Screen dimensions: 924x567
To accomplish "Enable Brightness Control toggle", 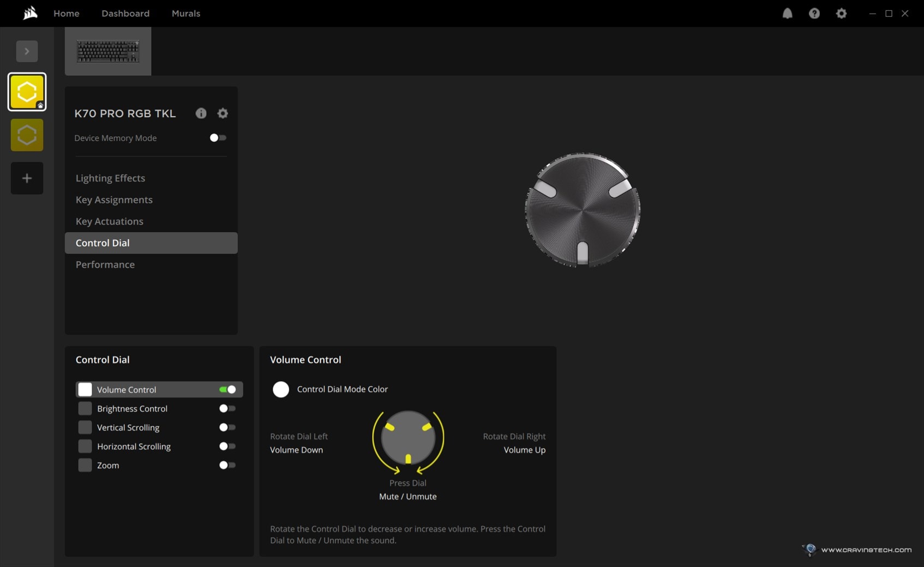I will (227, 408).
